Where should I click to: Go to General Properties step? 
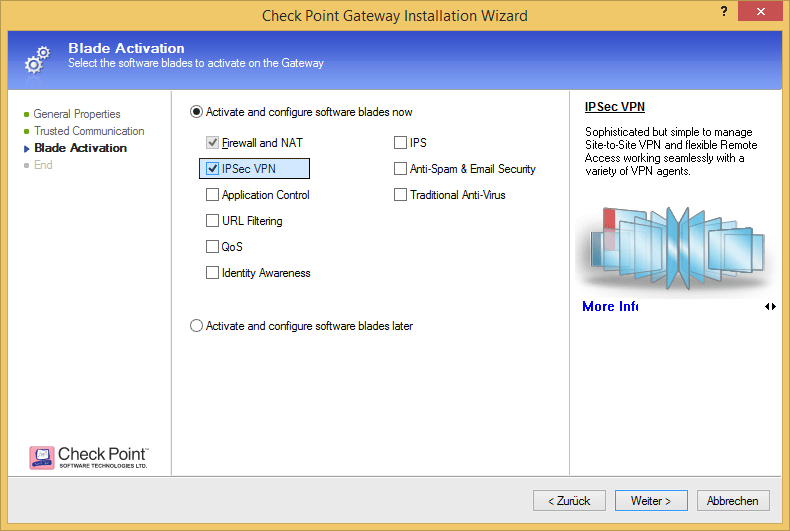76,114
